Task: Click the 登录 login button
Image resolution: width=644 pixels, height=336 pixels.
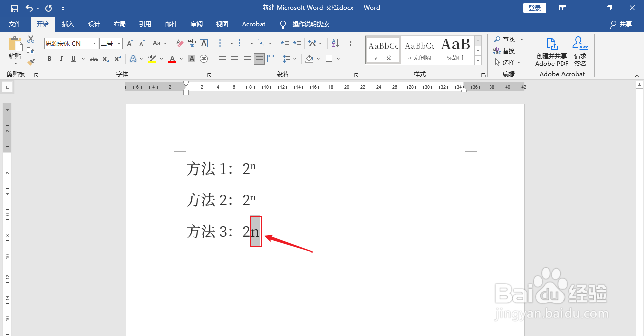Action: click(535, 8)
